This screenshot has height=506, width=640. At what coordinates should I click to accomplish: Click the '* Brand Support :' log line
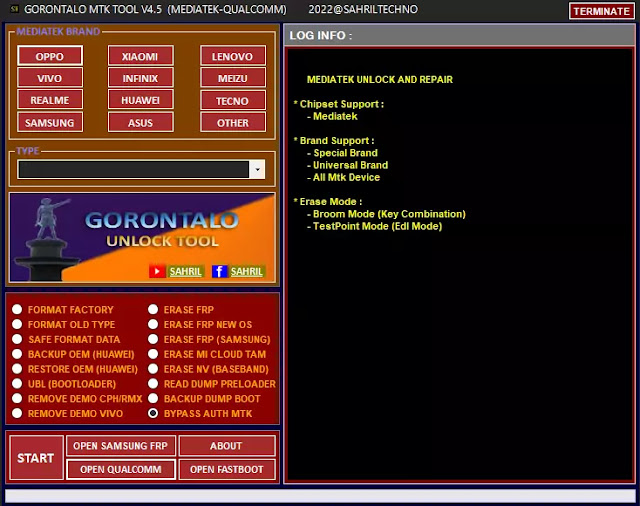[x=333, y=141]
